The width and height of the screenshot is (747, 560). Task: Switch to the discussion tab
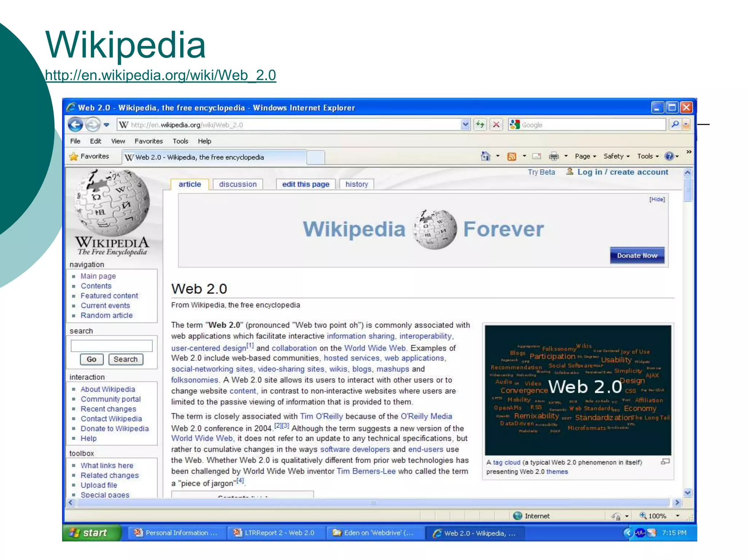click(x=238, y=184)
